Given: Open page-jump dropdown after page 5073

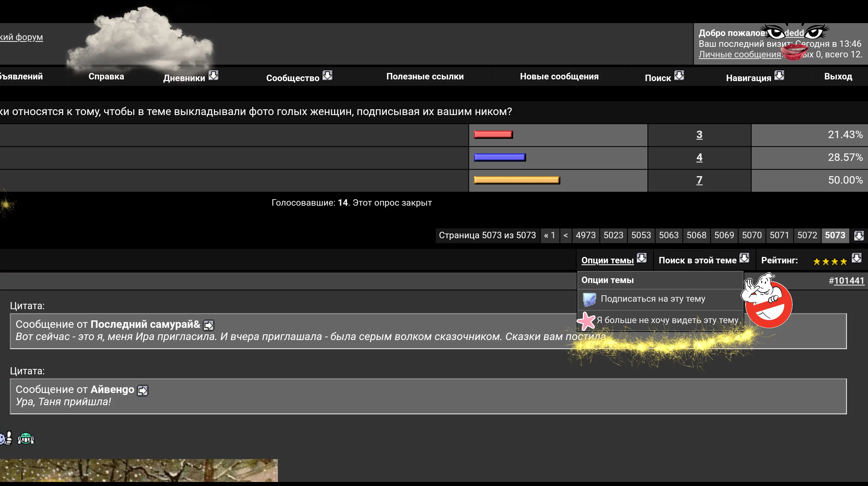Looking at the screenshot, I should pyautogui.click(x=859, y=236).
